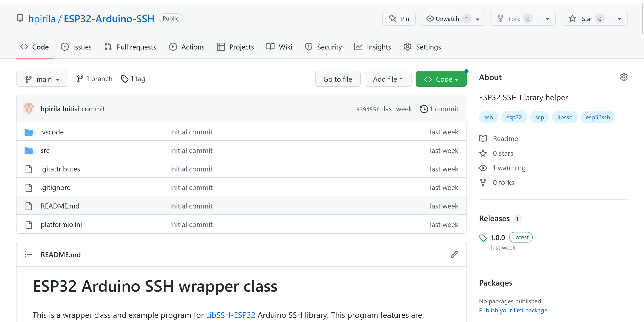Viewport: 644px width, 322px height.
Task: Select the libssh topic tag
Action: pyautogui.click(x=565, y=117)
